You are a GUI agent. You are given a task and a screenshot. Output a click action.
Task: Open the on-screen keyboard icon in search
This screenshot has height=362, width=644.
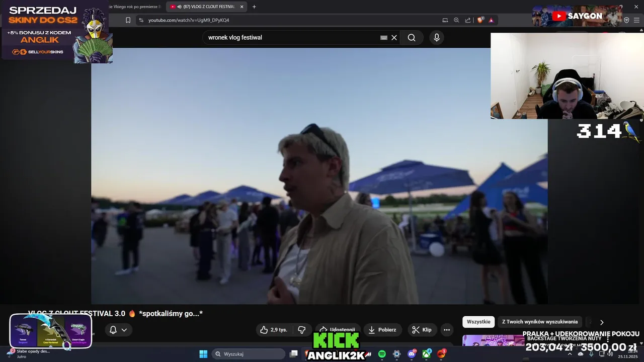pos(384,38)
